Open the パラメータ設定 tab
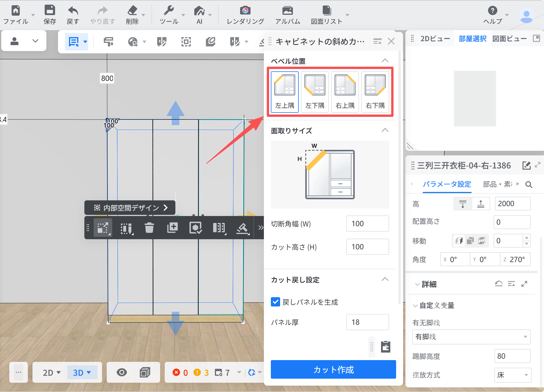Image resolution: width=544 pixels, height=392 pixels. point(447,184)
